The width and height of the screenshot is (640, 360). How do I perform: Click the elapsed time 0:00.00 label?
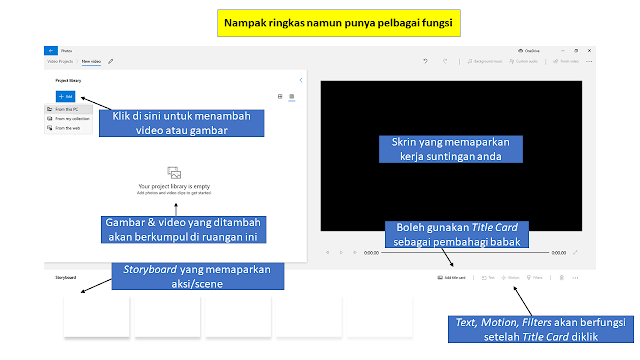tap(371, 253)
